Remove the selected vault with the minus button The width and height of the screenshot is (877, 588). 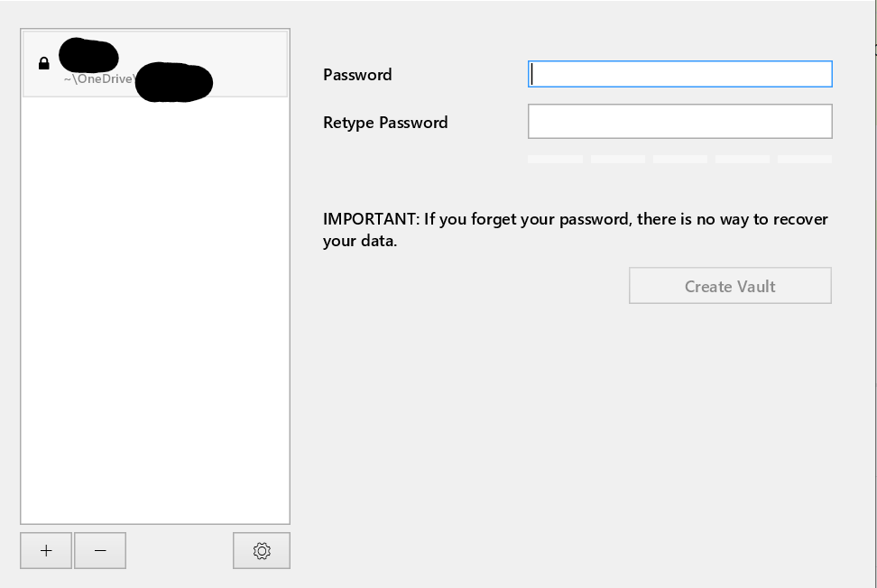click(x=100, y=550)
